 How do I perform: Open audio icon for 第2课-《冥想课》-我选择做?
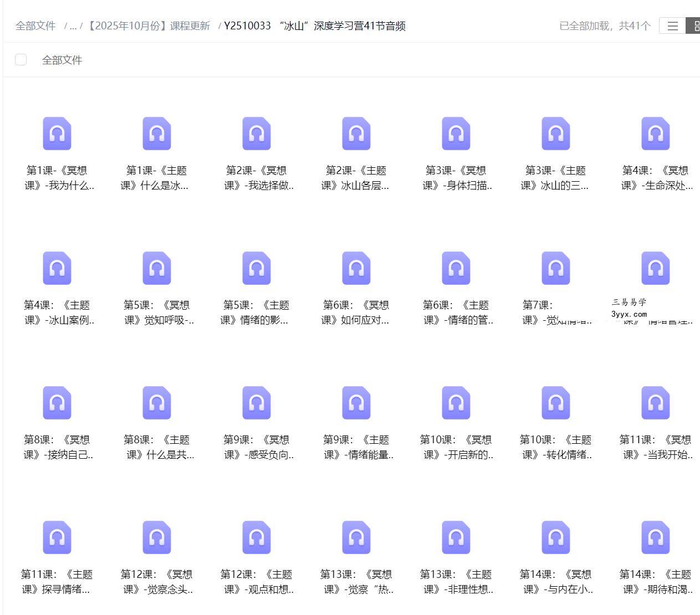point(257,134)
